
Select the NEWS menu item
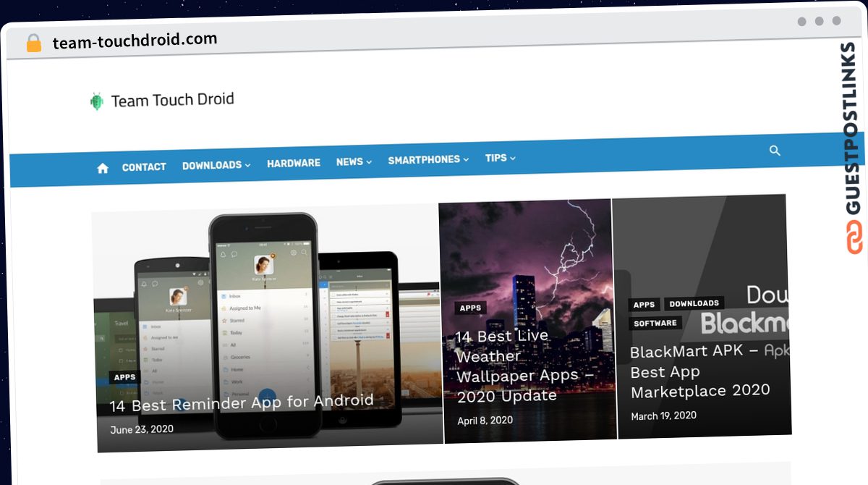349,161
